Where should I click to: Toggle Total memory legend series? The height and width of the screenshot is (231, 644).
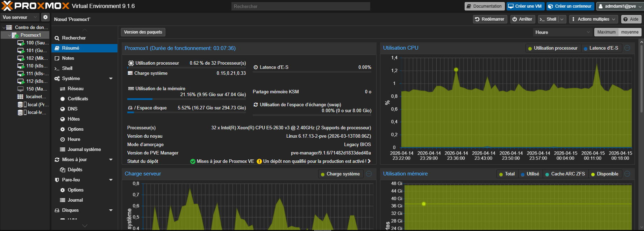tap(507, 174)
